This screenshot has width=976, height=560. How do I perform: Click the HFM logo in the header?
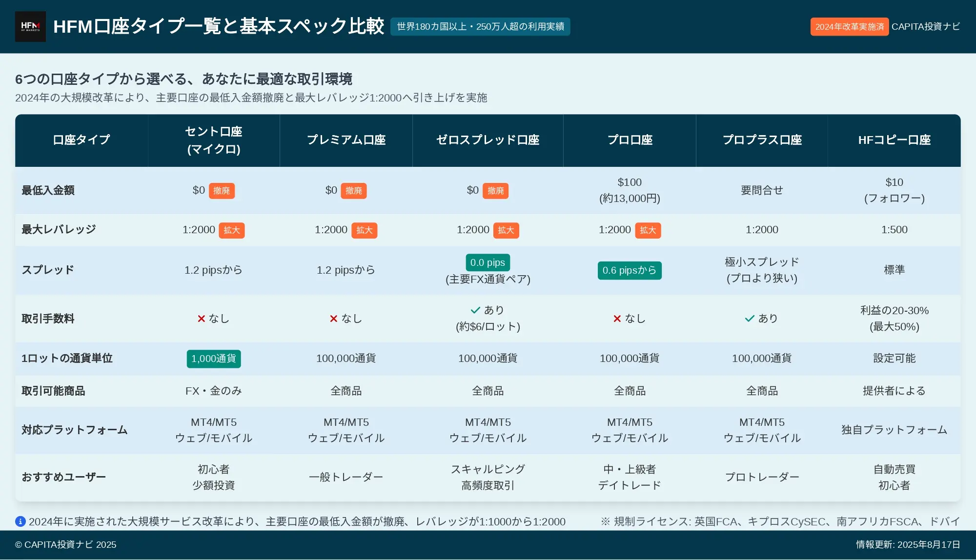coord(30,26)
